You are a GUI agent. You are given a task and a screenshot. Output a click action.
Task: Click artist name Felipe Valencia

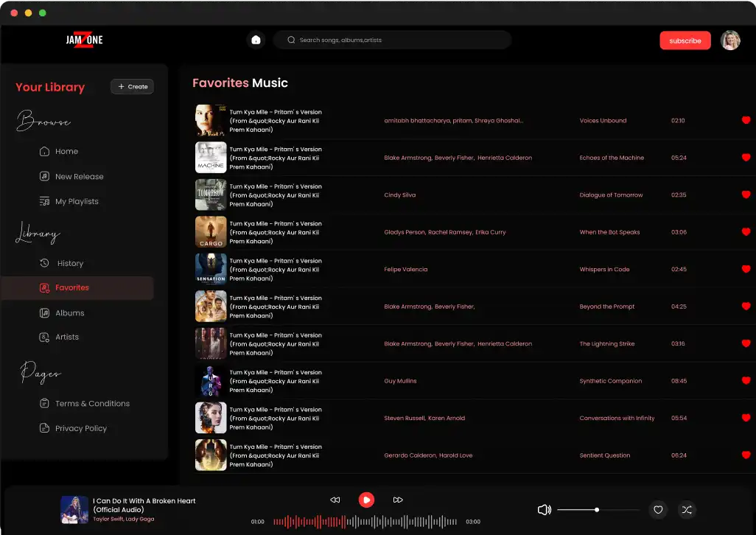pyautogui.click(x=405, y=270)
